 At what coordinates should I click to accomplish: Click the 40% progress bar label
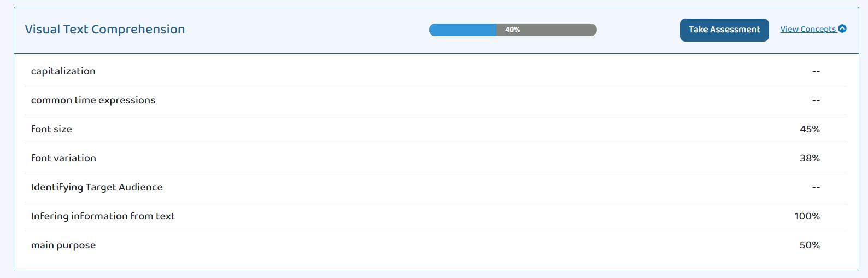[513, 30]
